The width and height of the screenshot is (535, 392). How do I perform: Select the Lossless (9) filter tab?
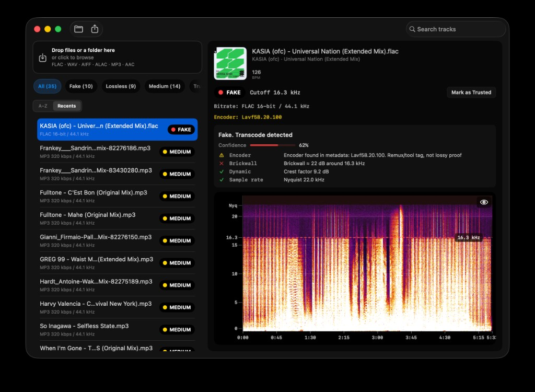[x=121, y=86]
